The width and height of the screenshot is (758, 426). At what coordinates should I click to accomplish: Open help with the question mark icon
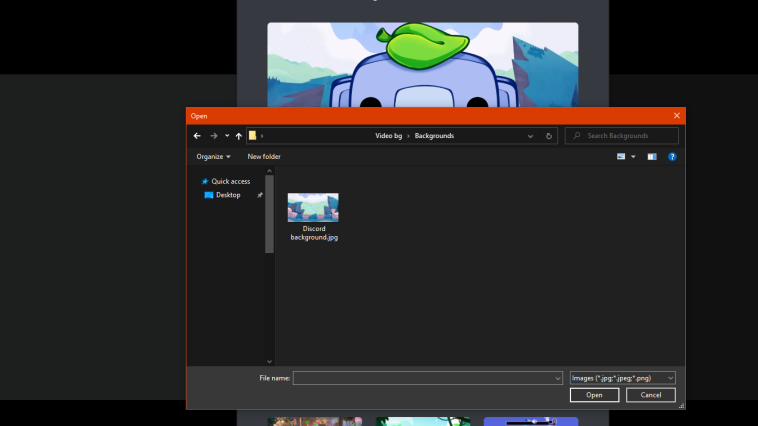click(672, 157)
